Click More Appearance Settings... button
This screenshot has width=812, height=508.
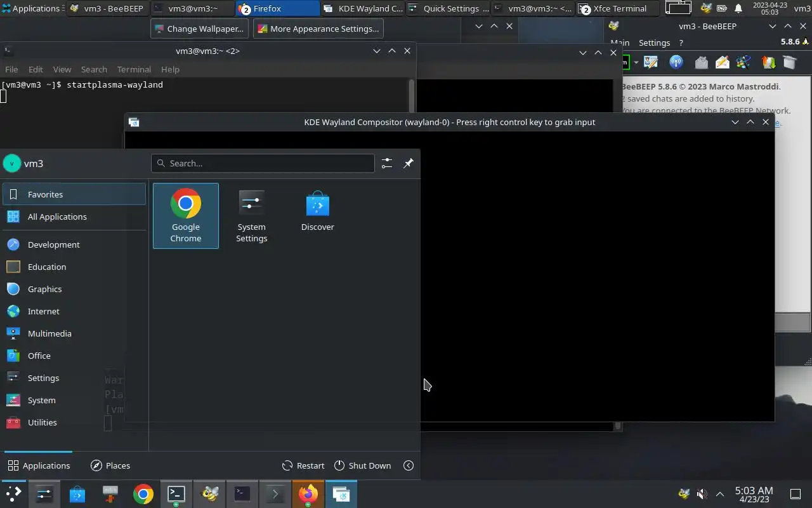tap(318, 29)
